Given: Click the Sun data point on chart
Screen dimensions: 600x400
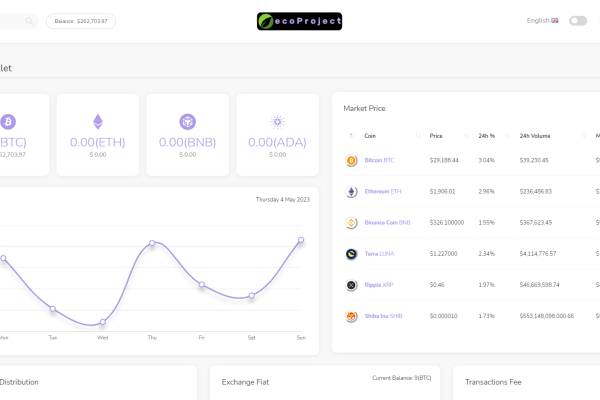Looking at the screenshot, I should click(301, 240).
